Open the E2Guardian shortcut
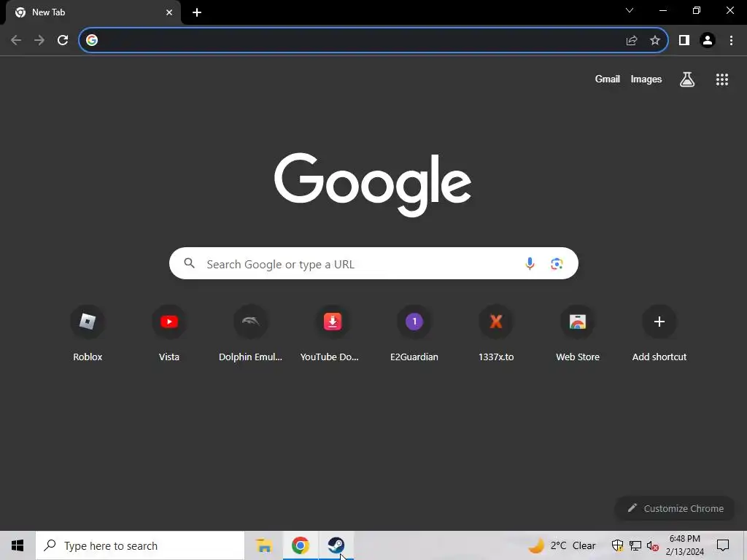This screenshot has height=560, width=747. click(414, 333)
